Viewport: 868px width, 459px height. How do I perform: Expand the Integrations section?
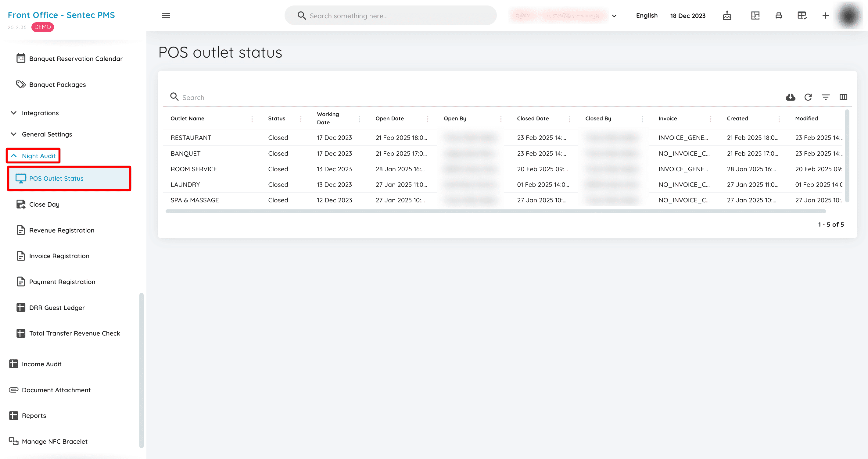click(x=35, y=113)
